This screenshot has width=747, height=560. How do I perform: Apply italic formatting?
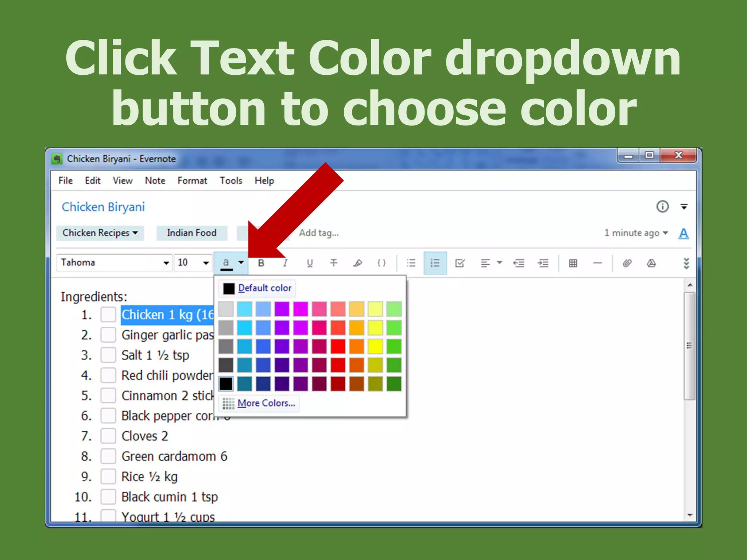coord(285,263)
